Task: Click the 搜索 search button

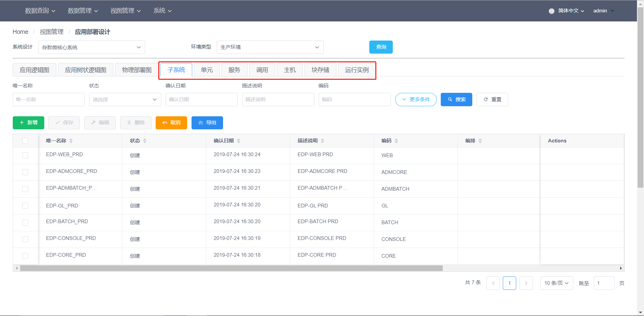Action: pos(457,100)
